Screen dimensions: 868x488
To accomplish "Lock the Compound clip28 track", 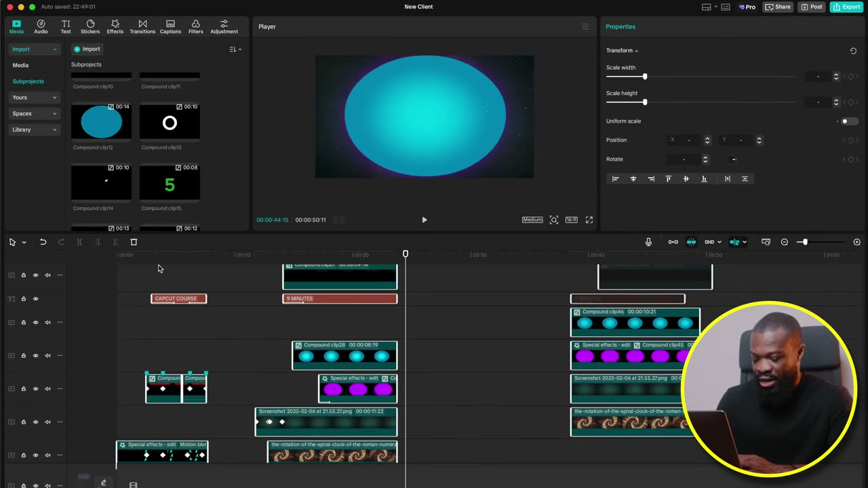I will click(x=23, y=356).
